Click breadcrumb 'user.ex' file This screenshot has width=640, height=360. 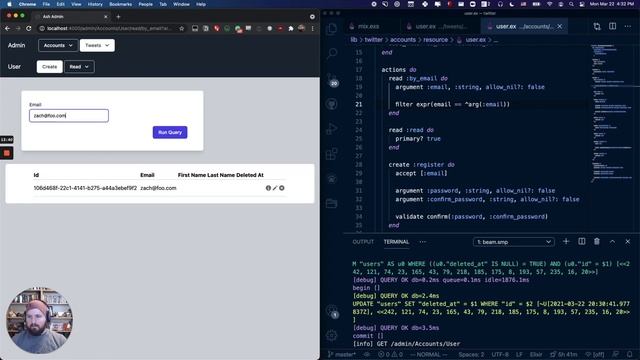pos(476,40)
